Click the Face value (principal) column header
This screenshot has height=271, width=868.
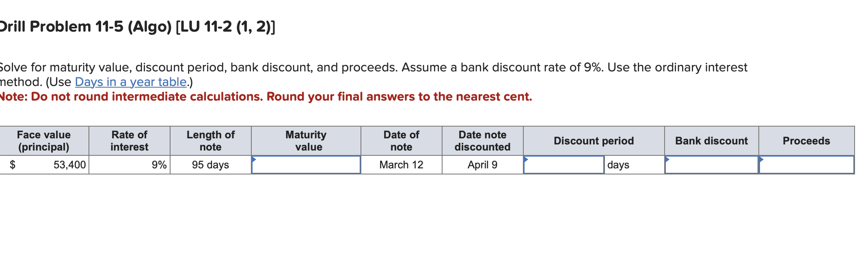44,141
